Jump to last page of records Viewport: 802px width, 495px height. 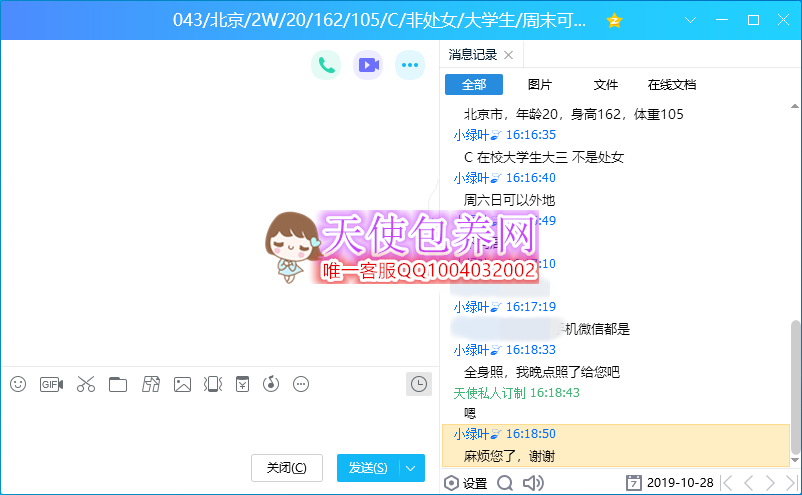click(791, 483)
